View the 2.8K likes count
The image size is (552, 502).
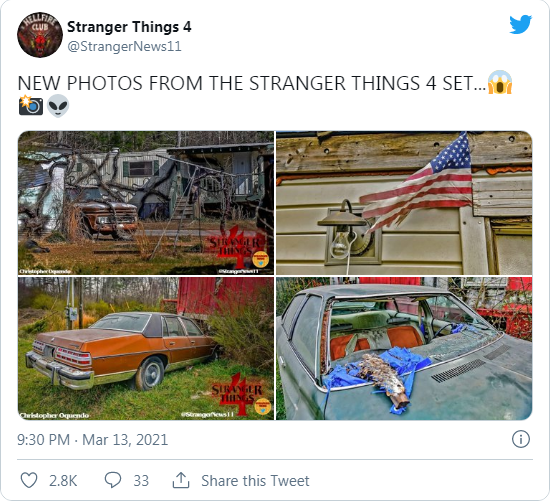63,481
